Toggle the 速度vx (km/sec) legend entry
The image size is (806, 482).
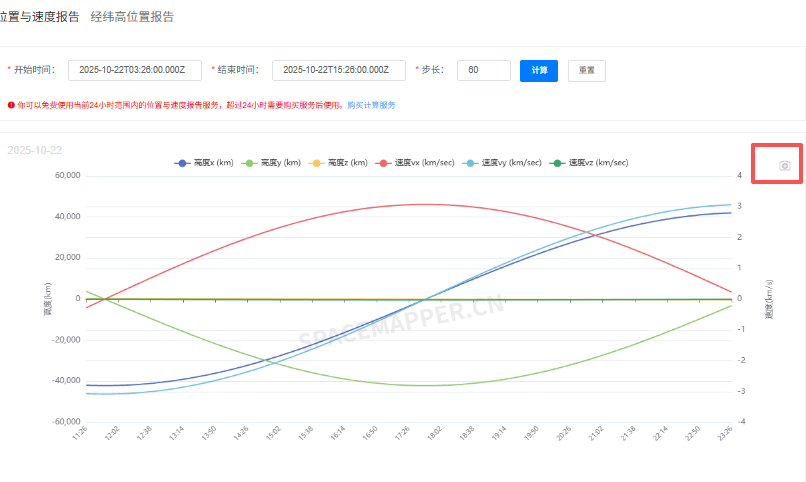click(420, 162)
